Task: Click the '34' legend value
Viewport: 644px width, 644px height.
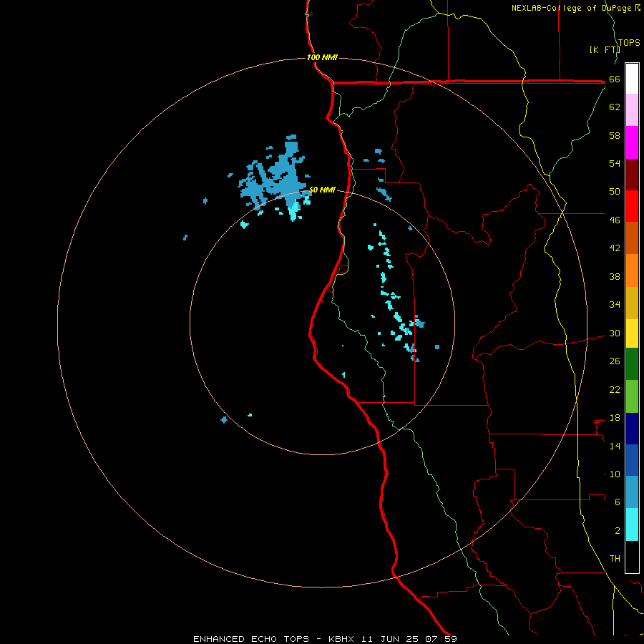Action: point(615,305)
